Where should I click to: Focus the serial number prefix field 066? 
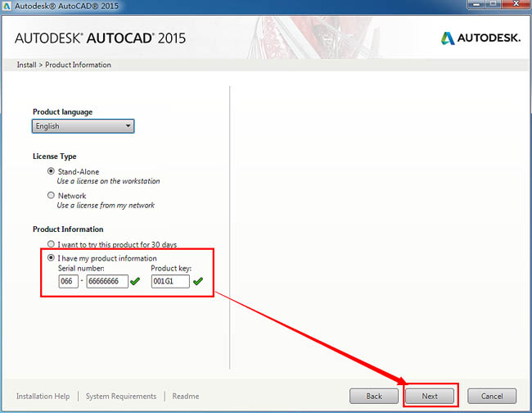click(68, 281)
